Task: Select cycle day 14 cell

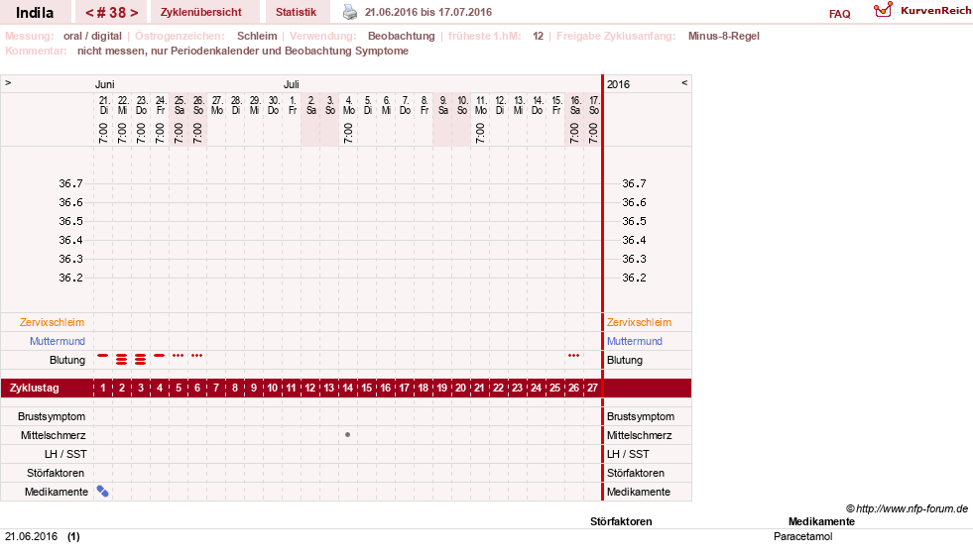Action: pos(347,388)
